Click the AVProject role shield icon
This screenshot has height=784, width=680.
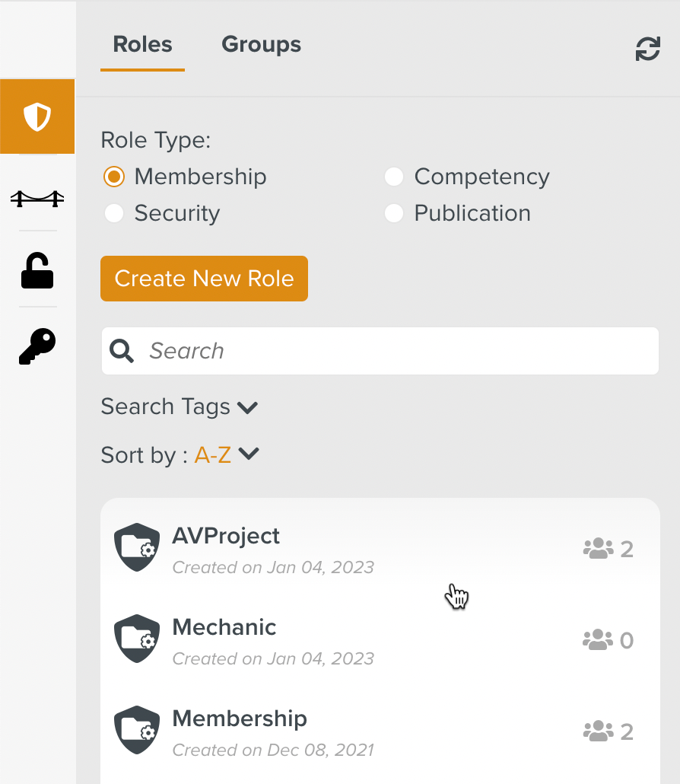[x=137, y=547]
